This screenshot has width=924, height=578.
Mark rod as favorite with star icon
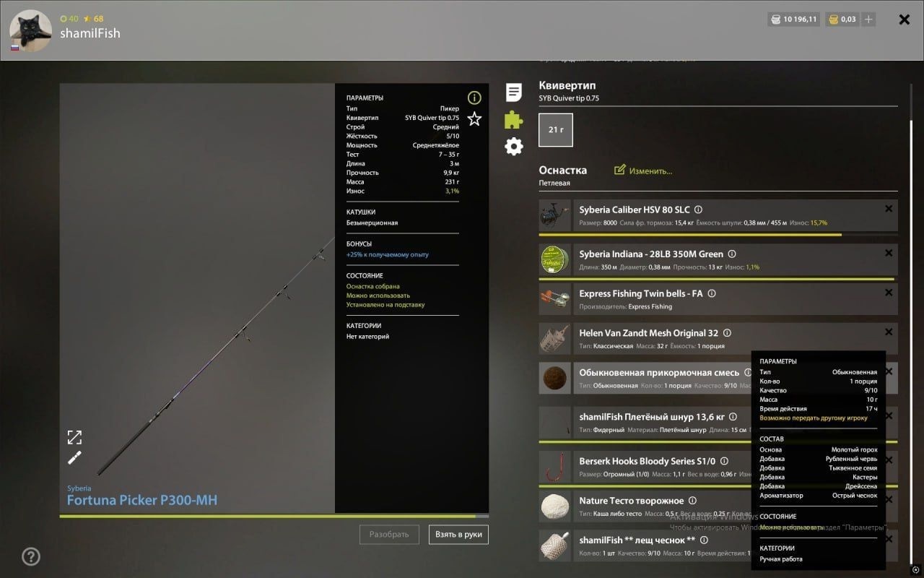pyautogui.click(x=474, y=119)
